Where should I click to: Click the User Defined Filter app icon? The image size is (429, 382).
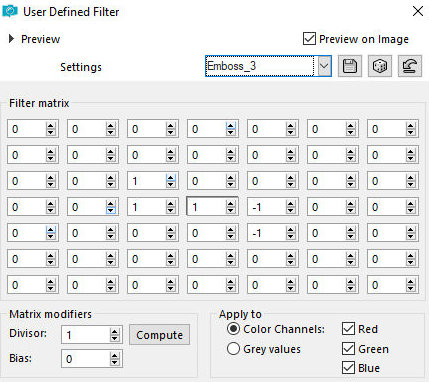tap(9, 12)
